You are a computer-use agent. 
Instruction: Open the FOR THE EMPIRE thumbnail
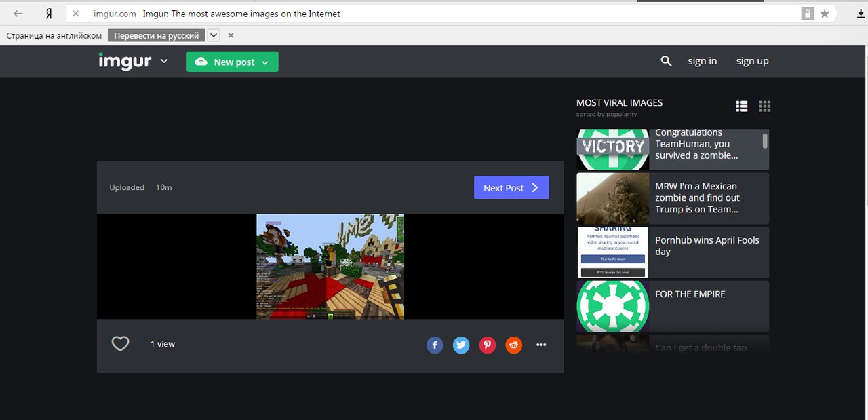tap(613, 306)
